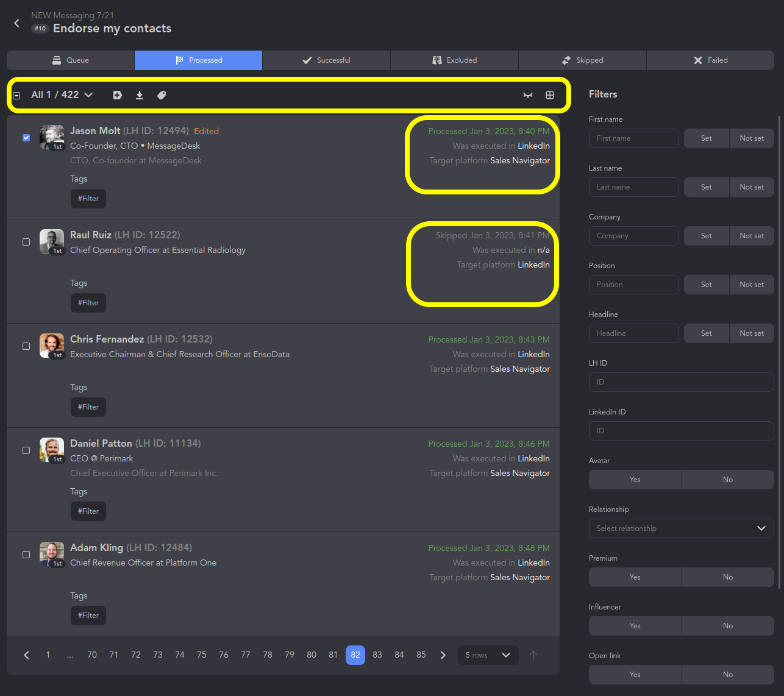Open the 5 rows per page dropdown
This screenshot has width=784, height=696.
pos(488,655)
